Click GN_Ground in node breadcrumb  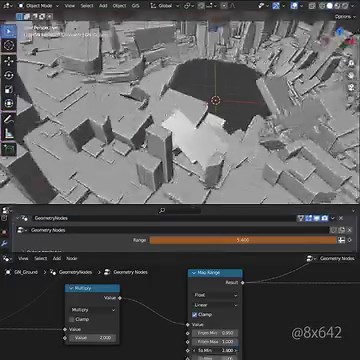coord(22,272)
